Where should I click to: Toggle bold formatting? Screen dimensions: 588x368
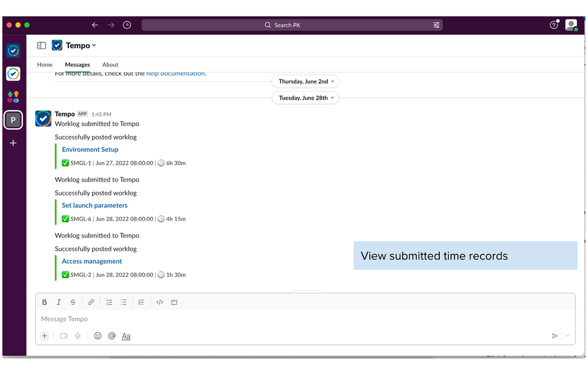point(44,302)
